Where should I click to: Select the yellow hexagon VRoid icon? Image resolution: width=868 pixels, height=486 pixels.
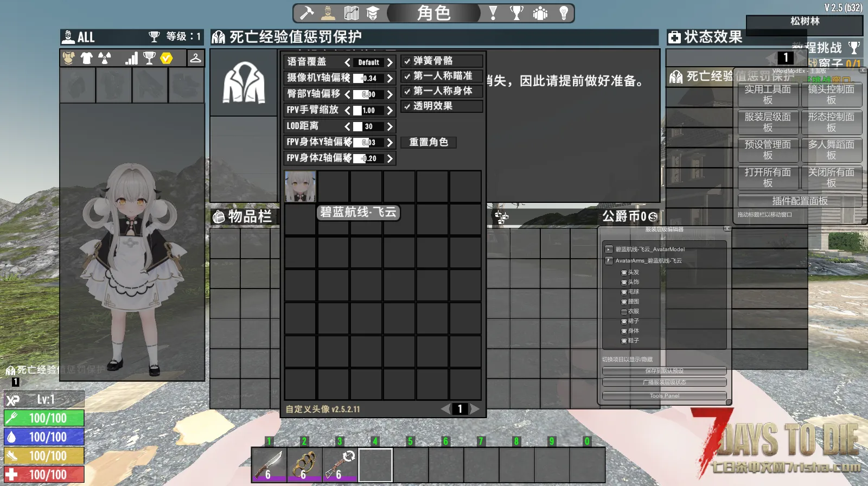167,58
